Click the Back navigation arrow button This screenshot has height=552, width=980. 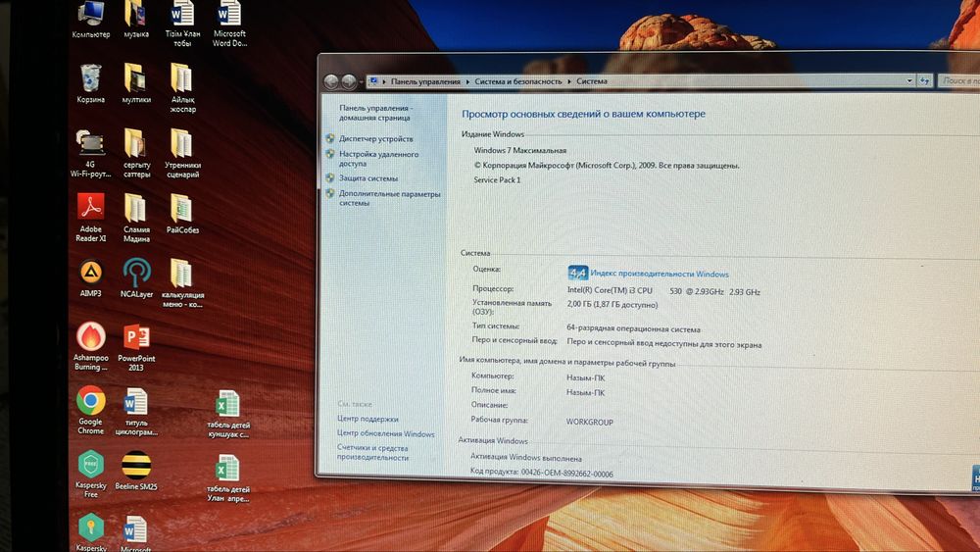(331, 81)
